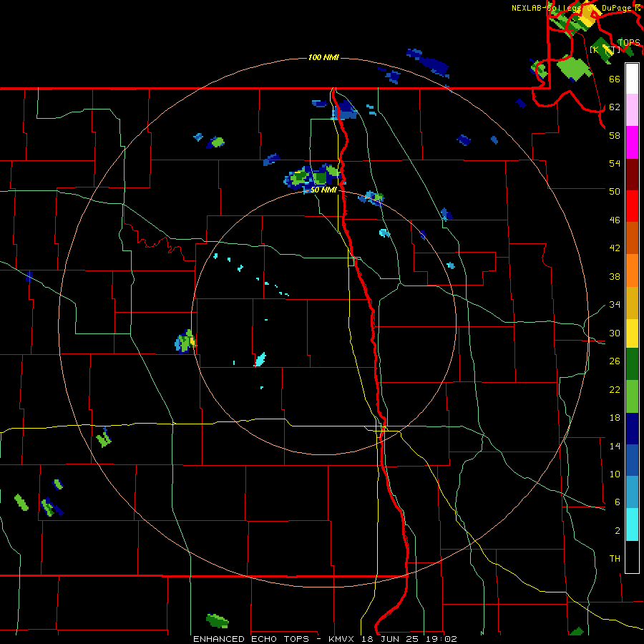Select the medium blue legend swatch
The image size is (644, 644).
[632, 460]
